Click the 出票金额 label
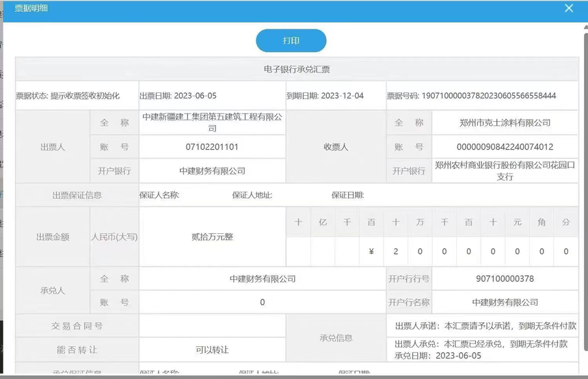The width and height of the screenshot is (588, 379). click(53, 237)
